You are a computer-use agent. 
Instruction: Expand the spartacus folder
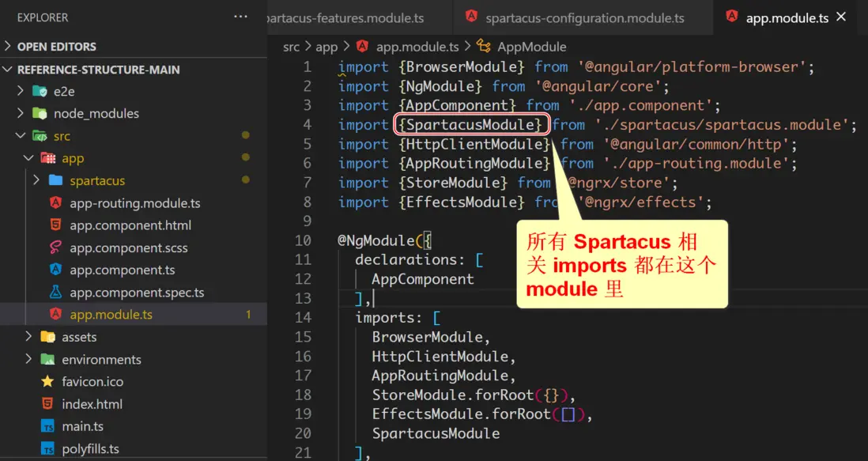click(36, 180)
